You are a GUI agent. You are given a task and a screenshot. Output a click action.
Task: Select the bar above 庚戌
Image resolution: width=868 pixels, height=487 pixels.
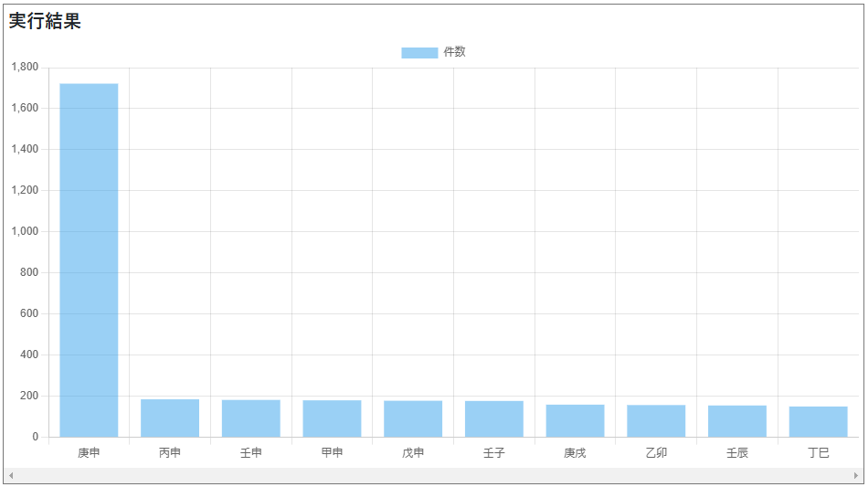pyautogui.click(x=575, y=421)
